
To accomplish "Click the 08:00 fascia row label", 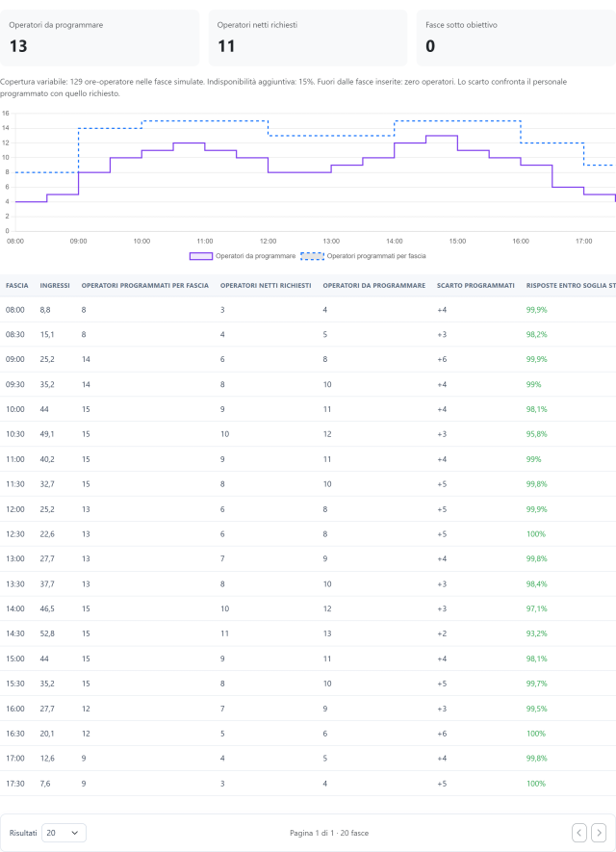I will pos(15,310).
